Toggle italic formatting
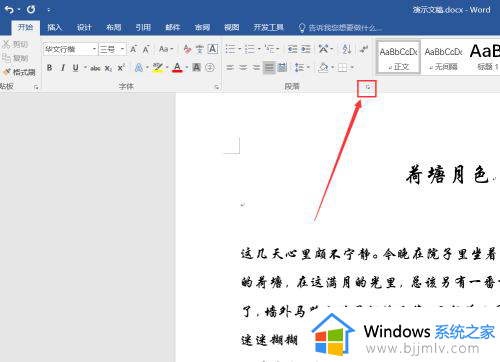This screenshot has width=500, height=362. tap(63, 68)
